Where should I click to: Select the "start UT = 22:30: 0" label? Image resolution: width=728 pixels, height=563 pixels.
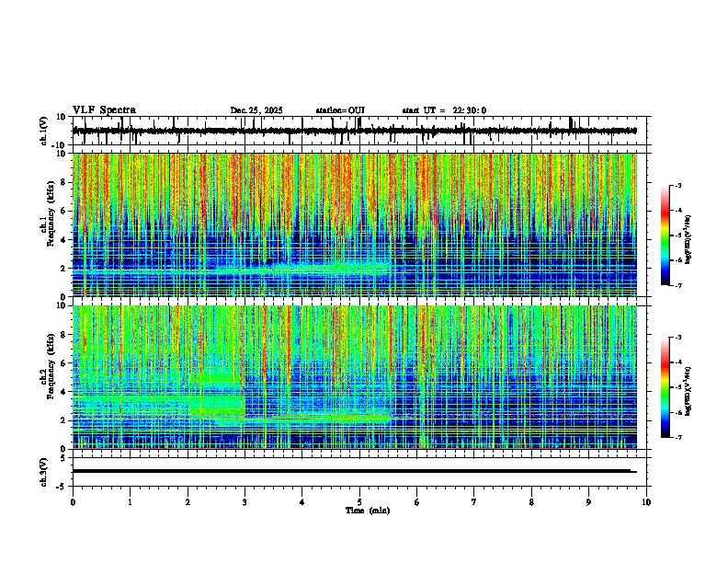tap(444, 110)
